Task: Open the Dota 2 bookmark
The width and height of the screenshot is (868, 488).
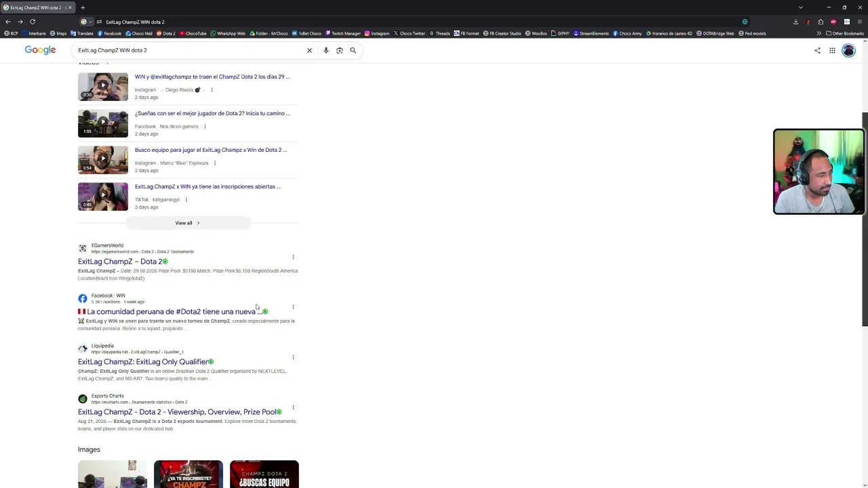Action: tap(166, 33)
